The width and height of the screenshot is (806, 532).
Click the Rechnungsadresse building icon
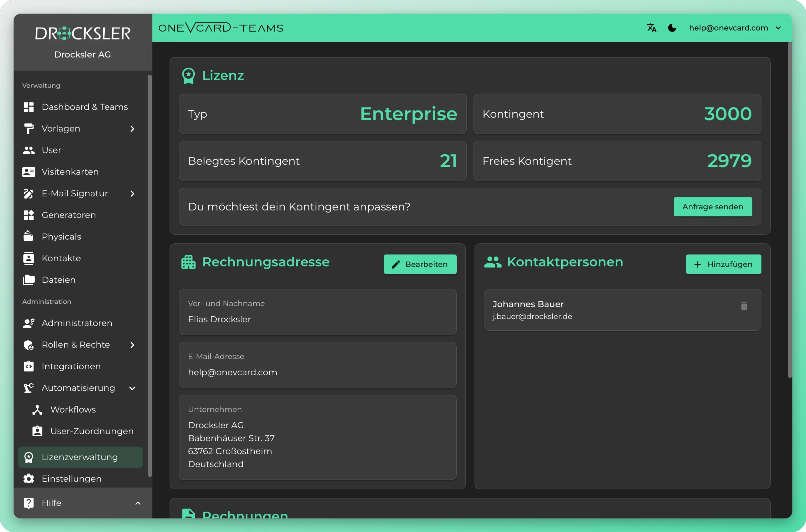click(188, 262)
